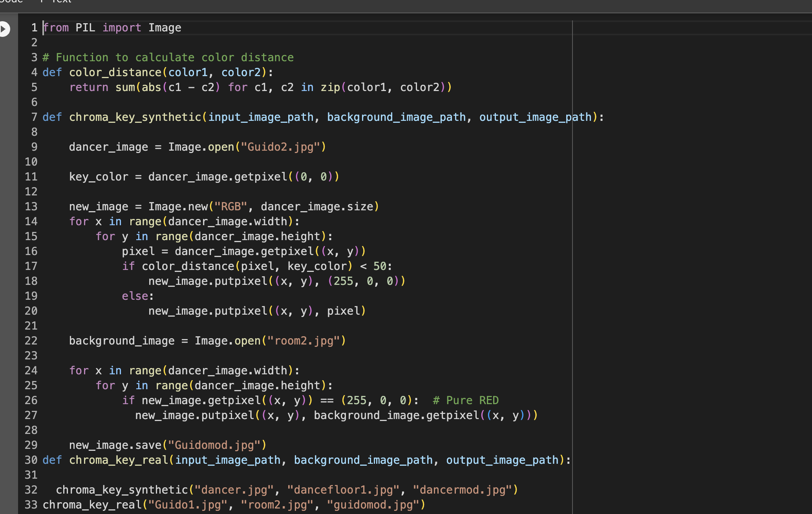Click the color_distance function definition name
Image resolution: width=812 pixels, height=514 pixels.
click(x=115, y=72)
